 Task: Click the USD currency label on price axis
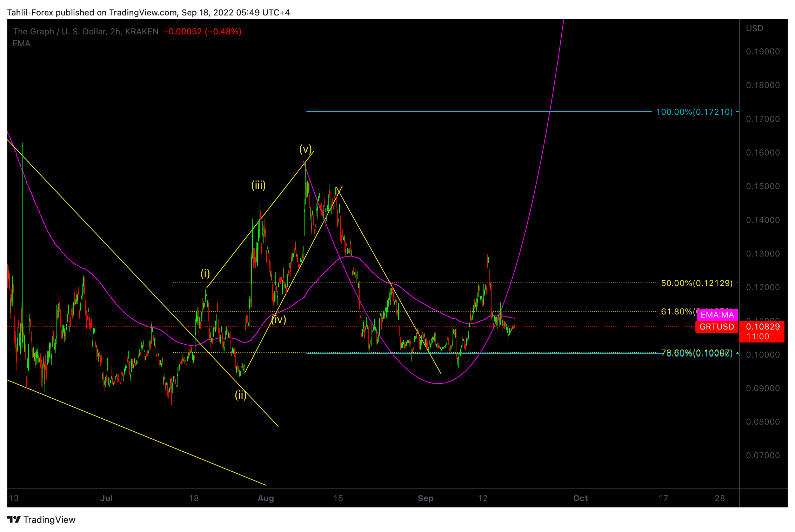point(755,28)
